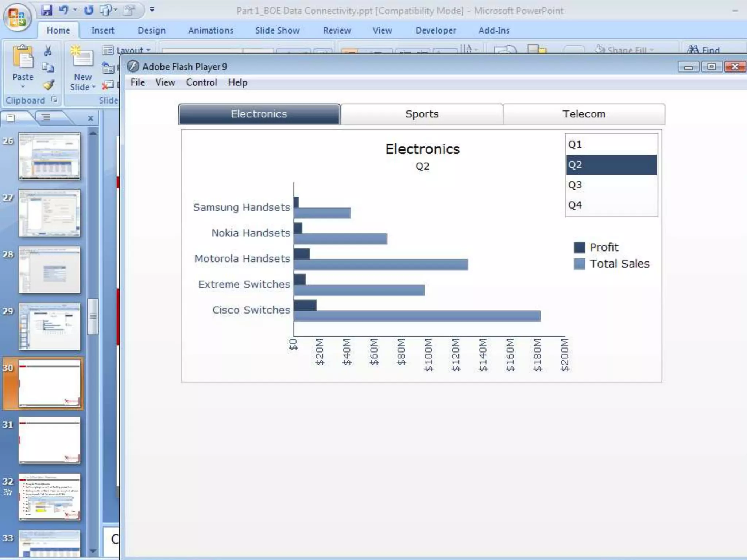Save the presentation using Quick Access toolbar
This screenshot has width=747, height=560.
[46, 10]
